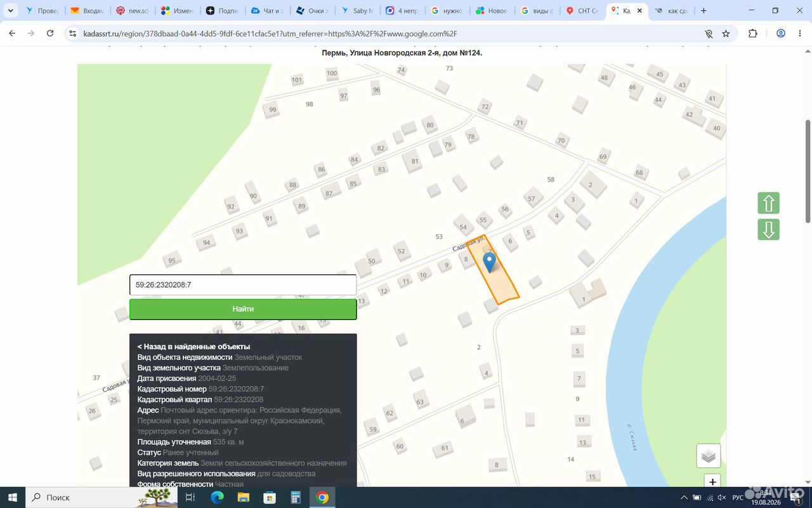Click the 'Кадастровый номер' label in the info panel
The image size is (812, 508).
pos(172,389)
